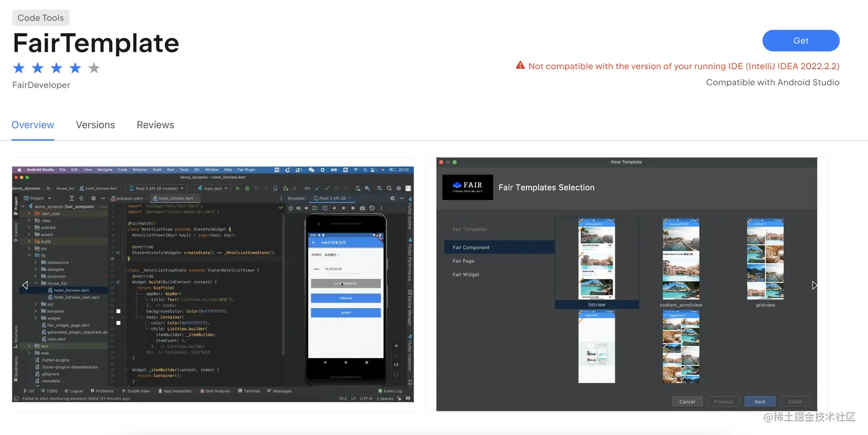
Task: Open the TODO tool window
Action: 49,391
